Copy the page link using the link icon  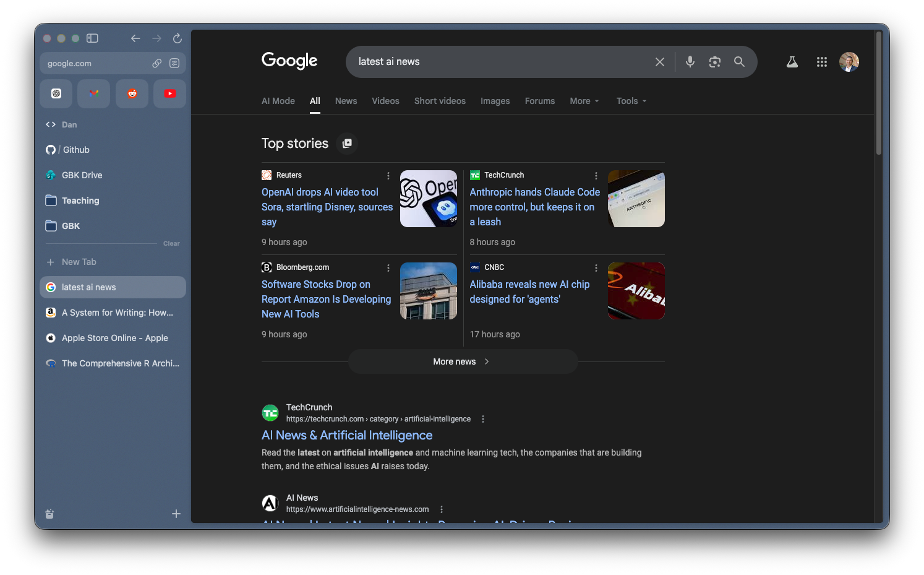click(x=157, y=63)
